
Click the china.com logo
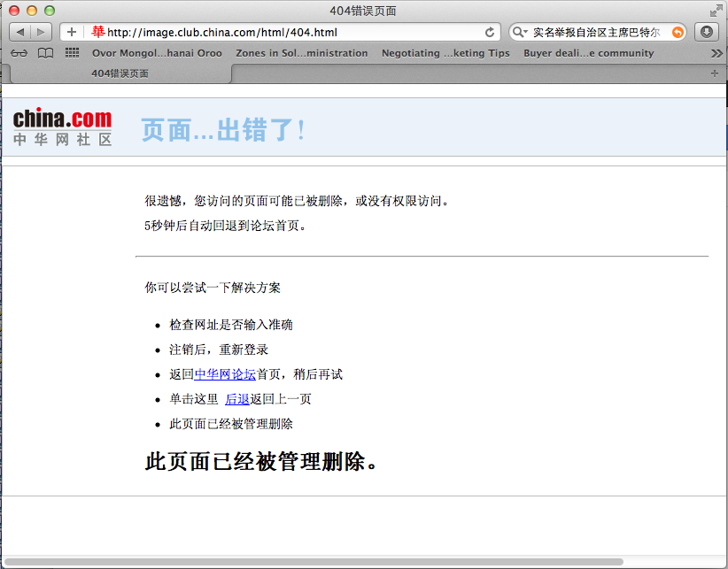[x=62, y=127]
